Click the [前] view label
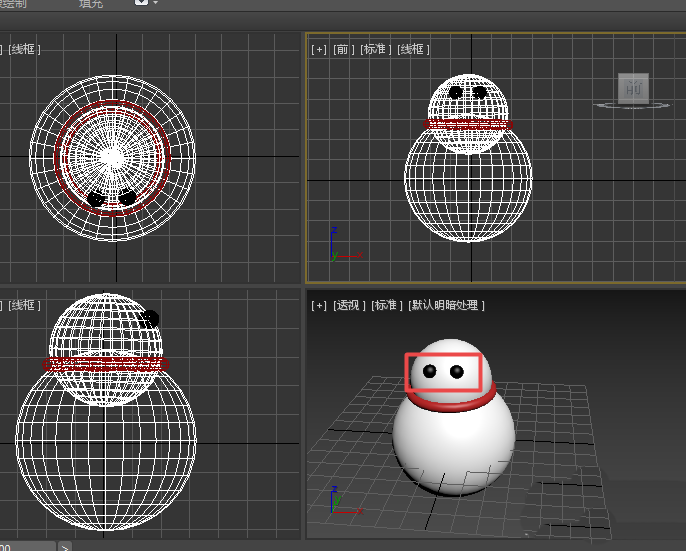Image resolution: width=686 pixels, height=551 pixels. tap(344, 49)
